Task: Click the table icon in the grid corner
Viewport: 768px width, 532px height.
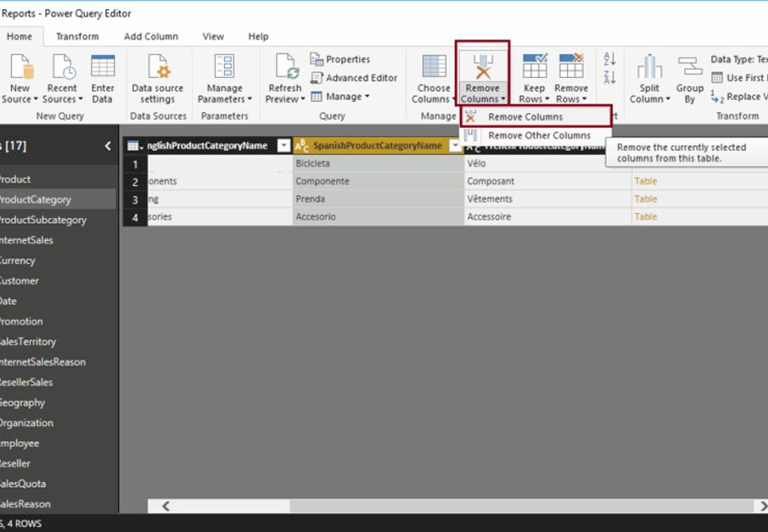Action: point(135,146)
